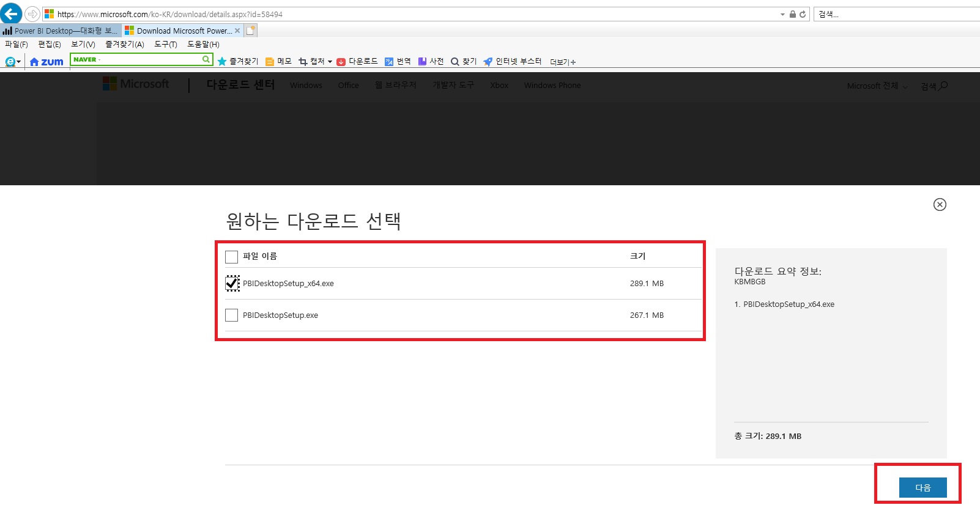Screen dimensions: 980x505
Task: Click the 다음 next button
Action: coord(922,487)
